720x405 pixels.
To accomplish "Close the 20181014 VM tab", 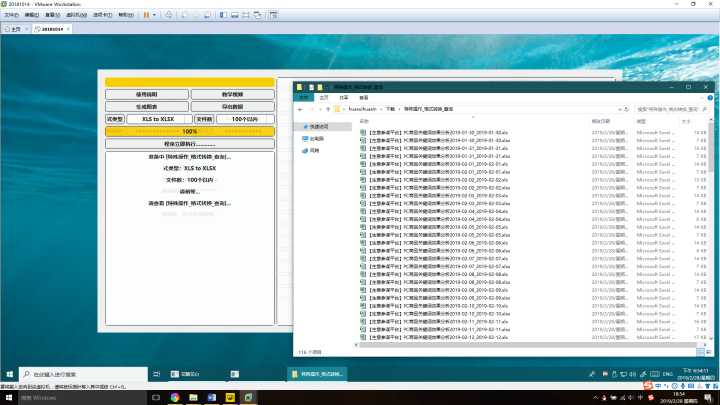I will point(68,29).
